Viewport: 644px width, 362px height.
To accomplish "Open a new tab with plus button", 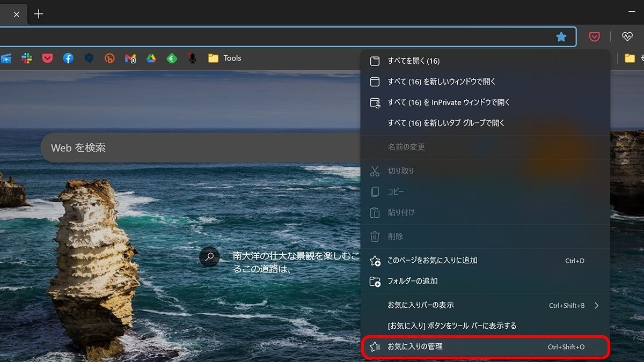I will [39, 14].
